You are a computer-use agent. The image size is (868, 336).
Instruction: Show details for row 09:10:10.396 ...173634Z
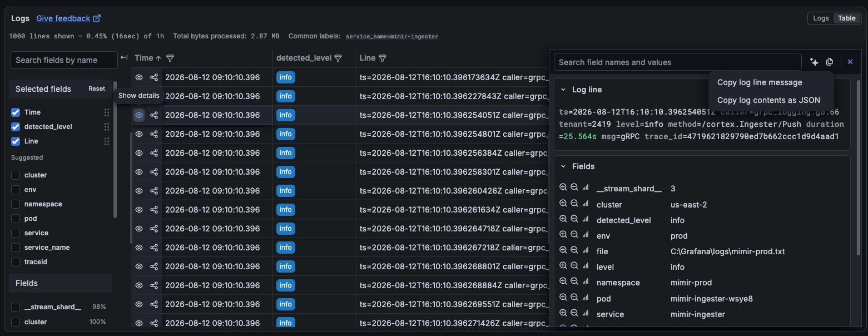coord(139,77)
